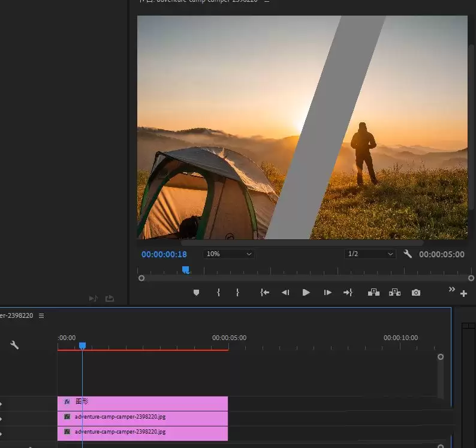This screenshot has height=448, width=476.
Task: Show more transport buttons chevron
Action: tap(451, 289)
